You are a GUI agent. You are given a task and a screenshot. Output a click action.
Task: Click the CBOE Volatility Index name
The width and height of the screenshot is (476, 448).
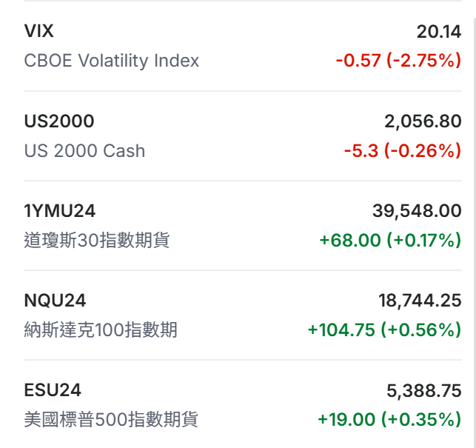pos(112,61)
